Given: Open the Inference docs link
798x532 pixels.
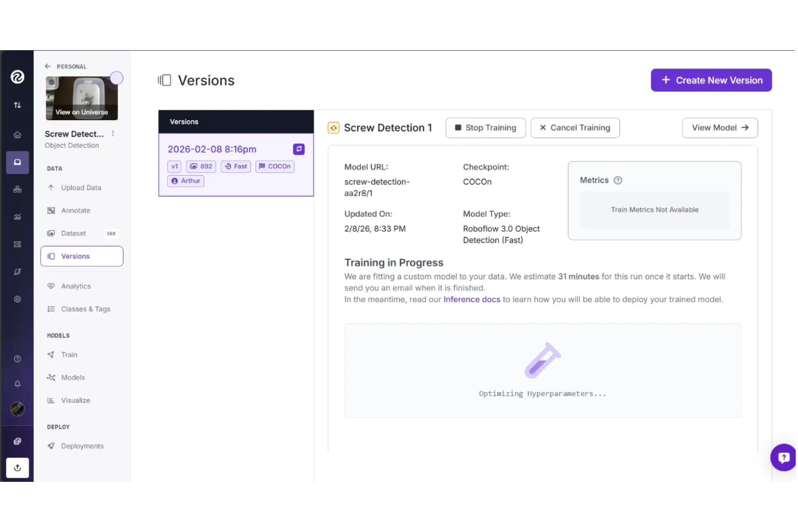Looking at the screenshot, I should (x=471, y=299).
